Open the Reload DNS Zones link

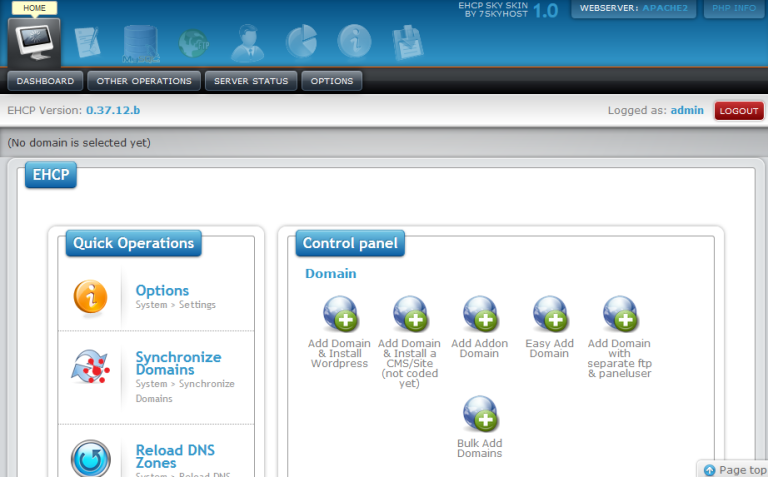click(x=175, y=456)
